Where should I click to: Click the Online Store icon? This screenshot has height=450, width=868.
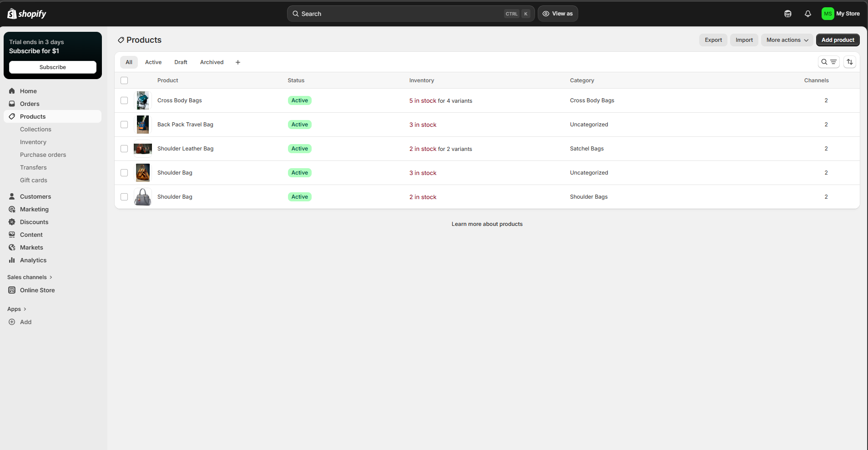click(12, 290)
